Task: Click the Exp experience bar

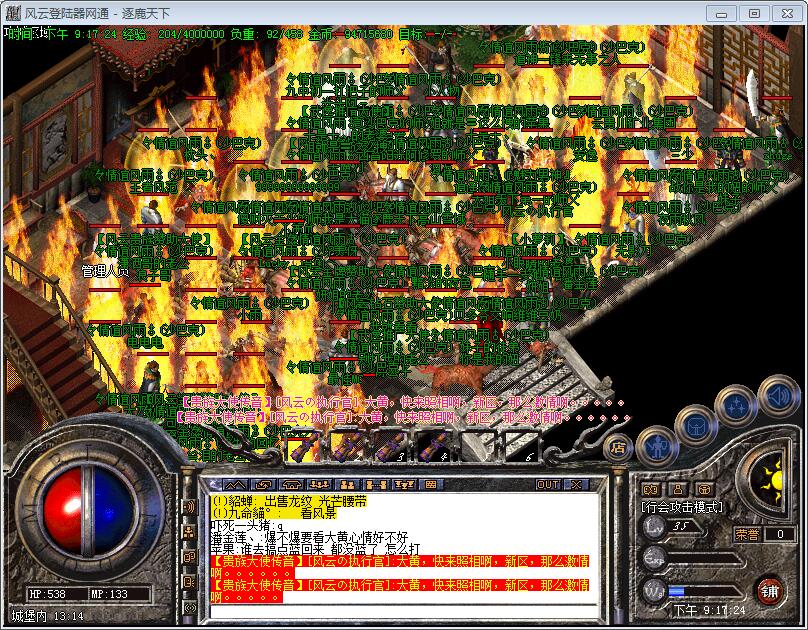Action: pyautogui.click(x=706, y=558)
